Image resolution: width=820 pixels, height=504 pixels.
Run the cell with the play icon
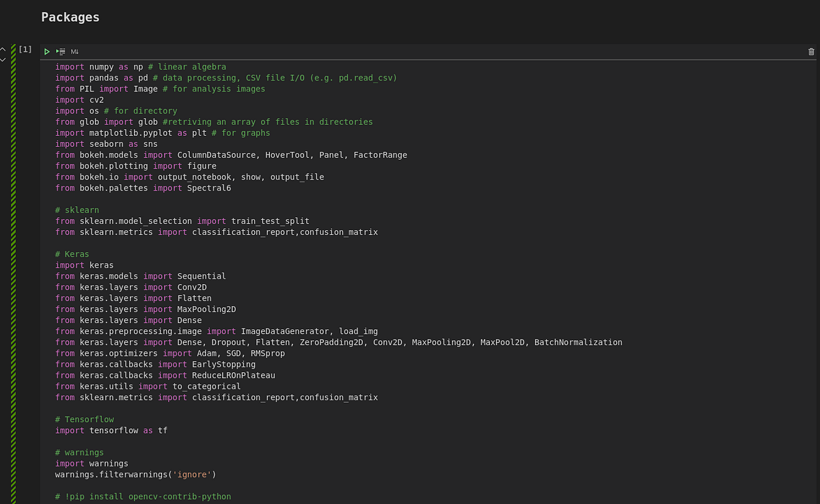click(47, 51)
